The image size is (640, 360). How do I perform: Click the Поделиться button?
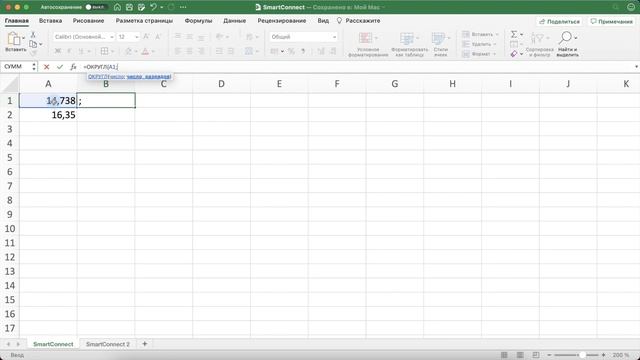tap(560, 21)
